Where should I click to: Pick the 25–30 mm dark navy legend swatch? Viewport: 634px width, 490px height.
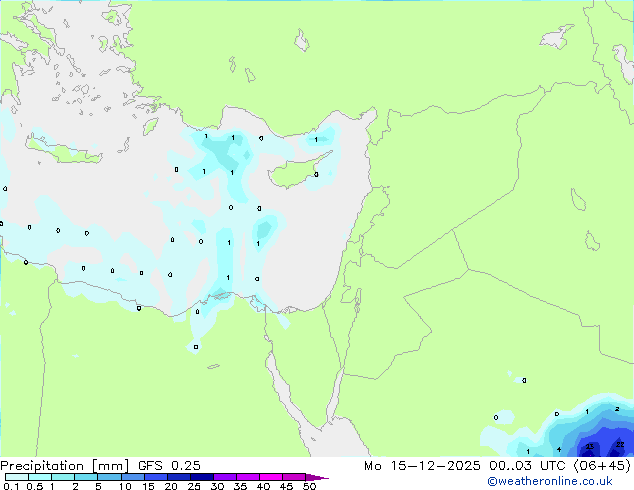(x=202, y=477)
